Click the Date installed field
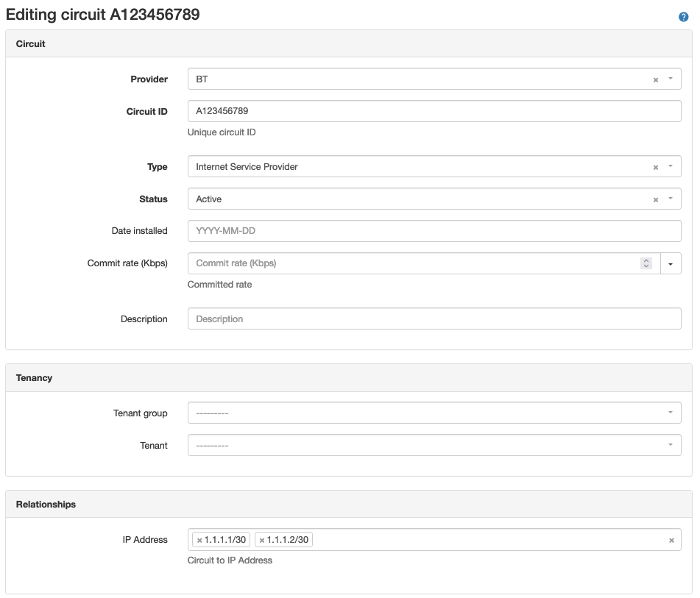Image resolution: width=700 pixels, height=598 pixels. [434, 231]
